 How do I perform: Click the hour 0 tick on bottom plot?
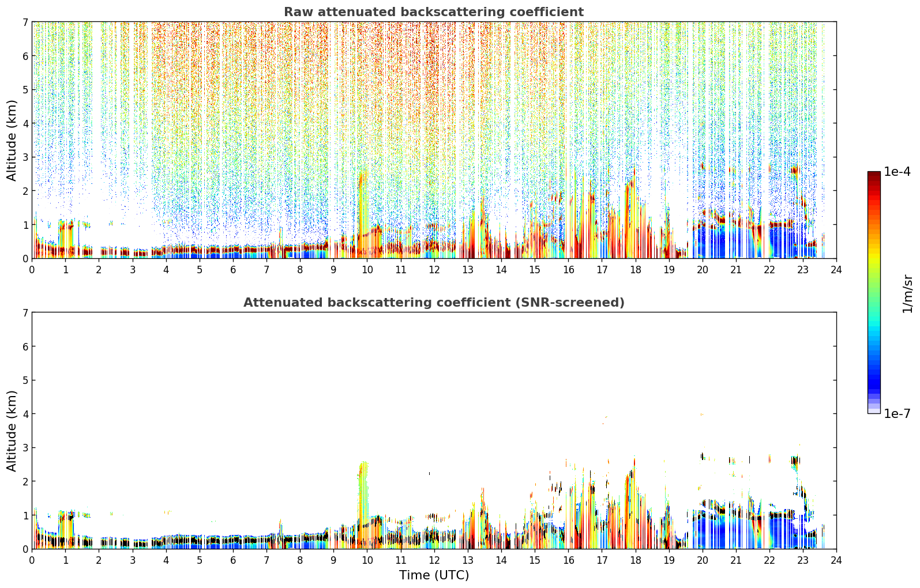click(x=32, y=560)
